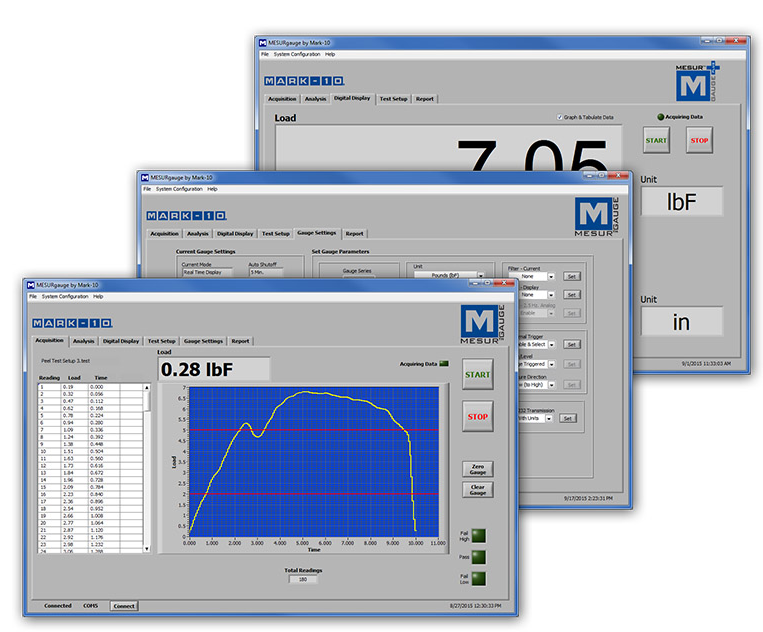Open the Auto Shutoff 5 Min. field
The image size is (763, 632).
(265, 271)
